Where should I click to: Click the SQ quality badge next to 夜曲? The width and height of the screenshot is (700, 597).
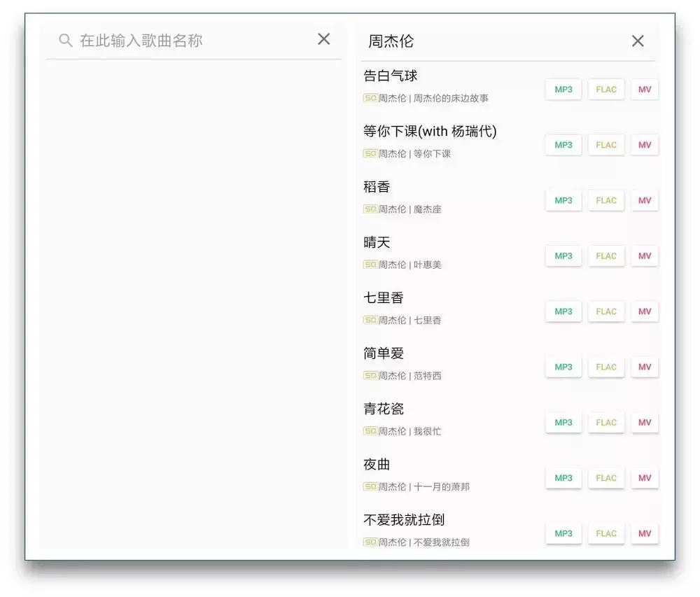(x=369, y=486)
